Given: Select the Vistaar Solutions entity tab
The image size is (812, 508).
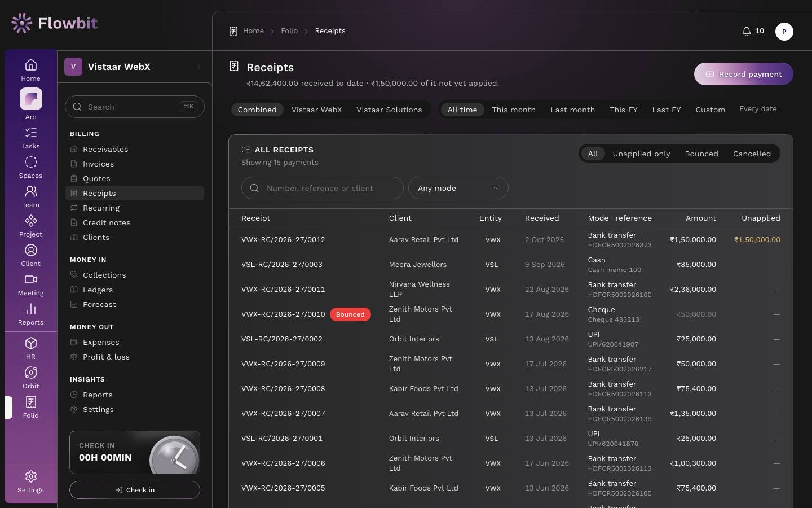Looking at the screenshot, I should click(x=389, y=110).
